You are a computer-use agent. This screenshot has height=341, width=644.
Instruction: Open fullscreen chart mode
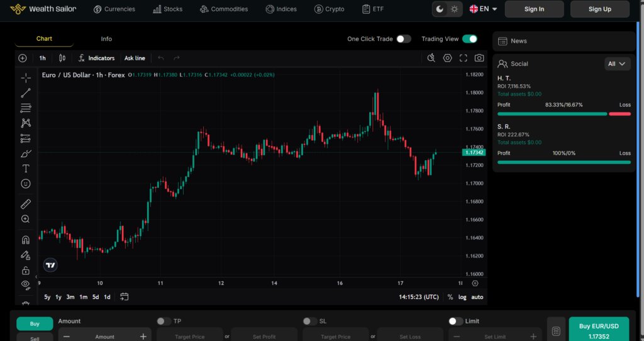pyautogui.click(x=464, y=58)
